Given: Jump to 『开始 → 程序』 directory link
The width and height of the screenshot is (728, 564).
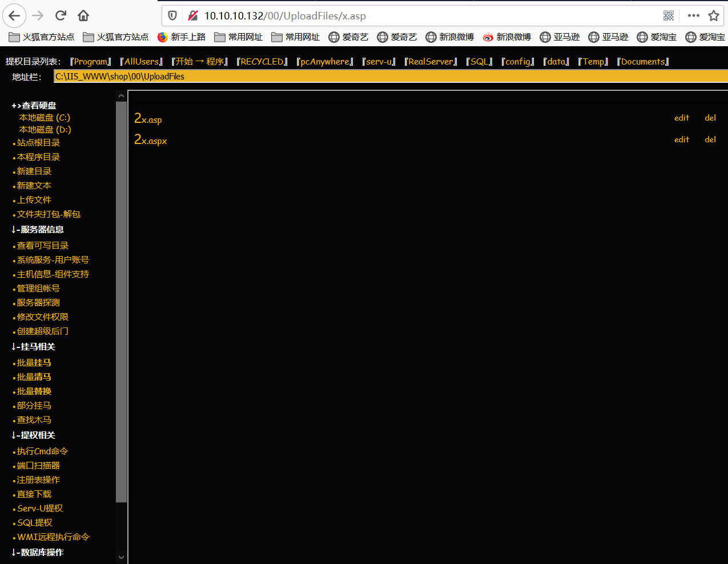Looking at the screenshot, I should coord(199,62).
